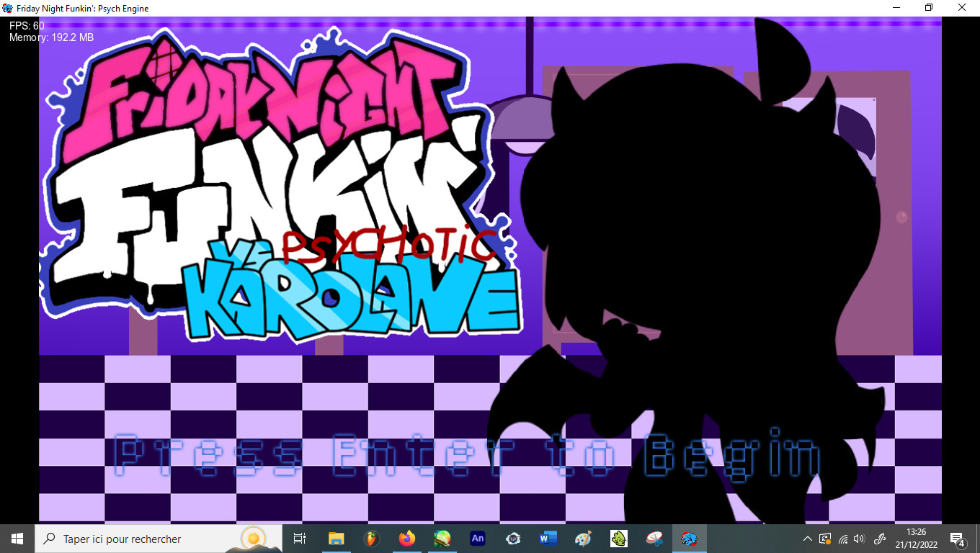The image size is (980, 553).
Task: Open the Wi-Fi network settings flyout
Action: tap(842, 539)
